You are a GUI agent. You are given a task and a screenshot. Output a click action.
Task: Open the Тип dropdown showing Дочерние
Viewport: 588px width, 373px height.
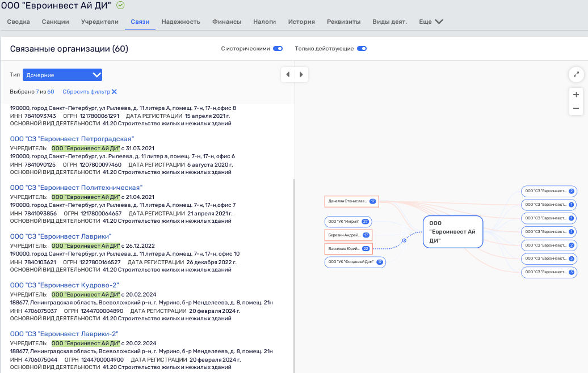[62, 75]
